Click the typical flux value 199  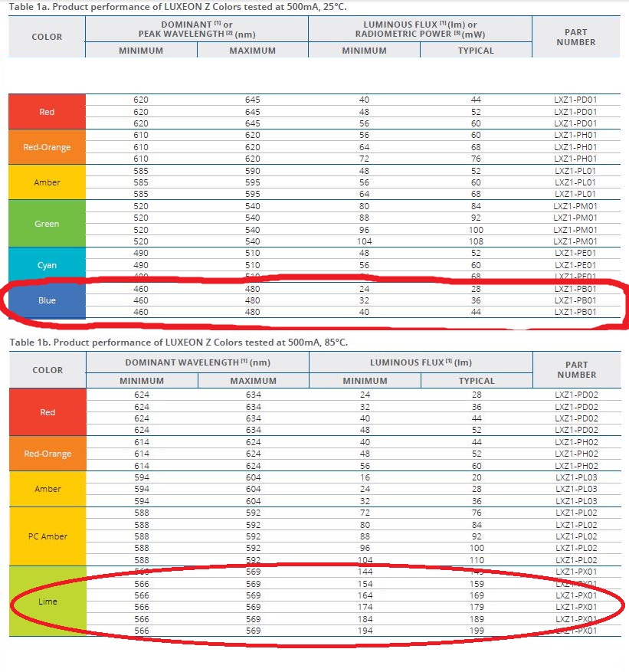pos(476,631)
